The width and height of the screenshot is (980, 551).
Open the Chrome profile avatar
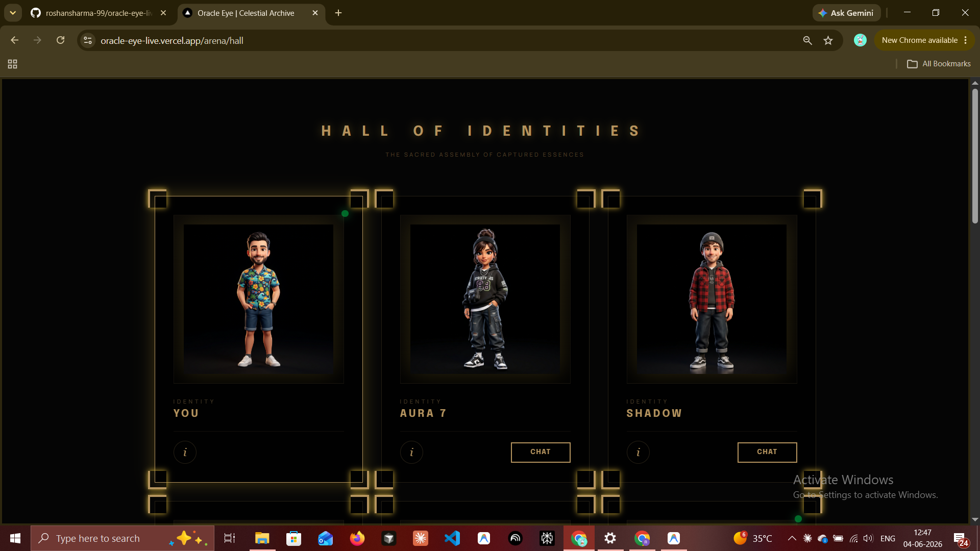point(860,40)
